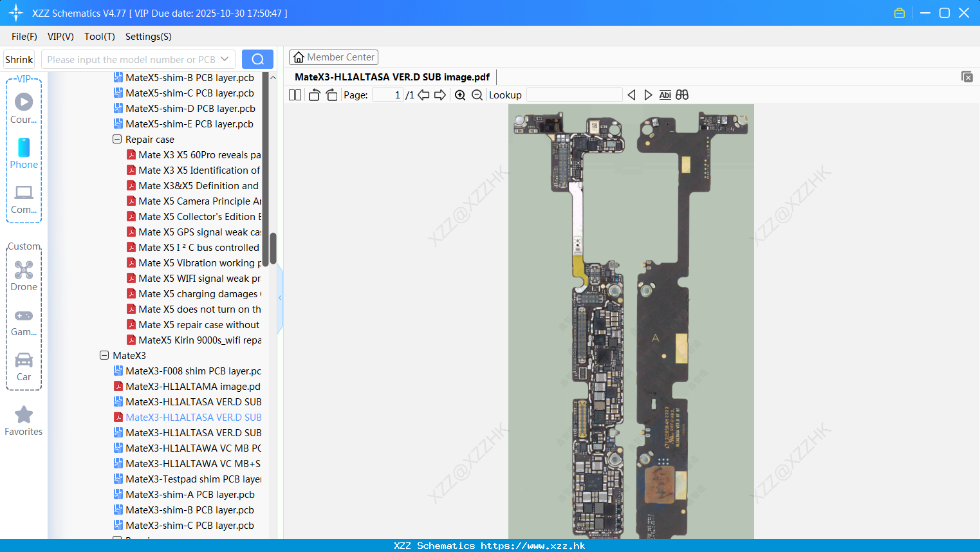Image resolution: width=980 pixels, height=552 pixels.
Task: Click the yellow toolbox icon in title bar
Action: [900, 13]
